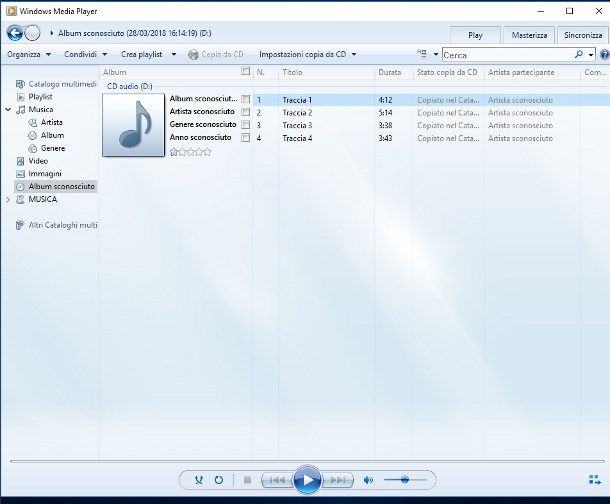Switch to the Sincronizza tab
610x504 pixels.
[x=583, y=35]
